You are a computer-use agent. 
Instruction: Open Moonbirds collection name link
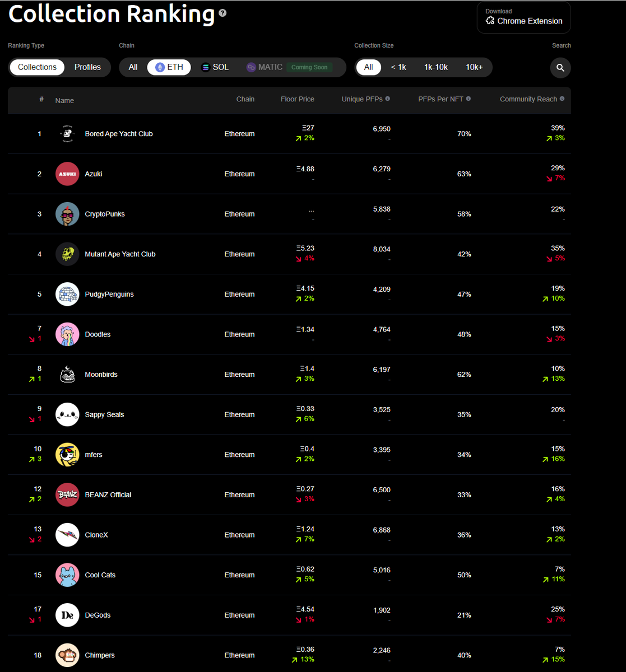[x=101, y=375]
